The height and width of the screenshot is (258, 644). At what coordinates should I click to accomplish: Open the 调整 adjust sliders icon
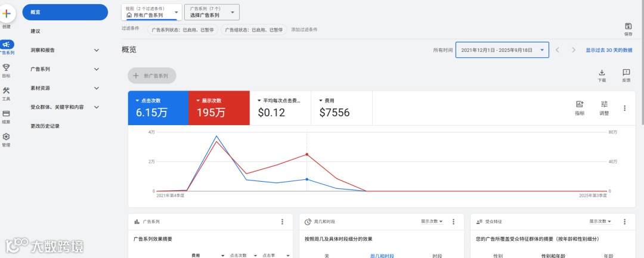click(603, 104)
